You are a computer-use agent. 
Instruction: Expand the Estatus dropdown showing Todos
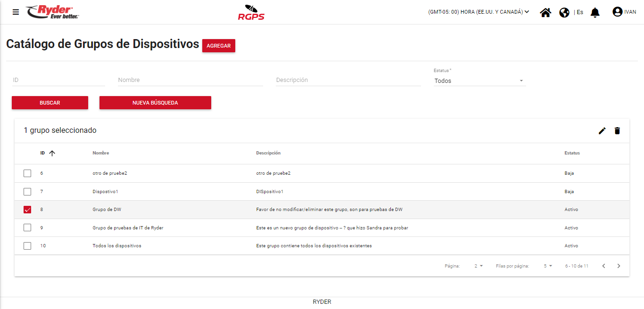pyautogui.click(x=479, y=81)
